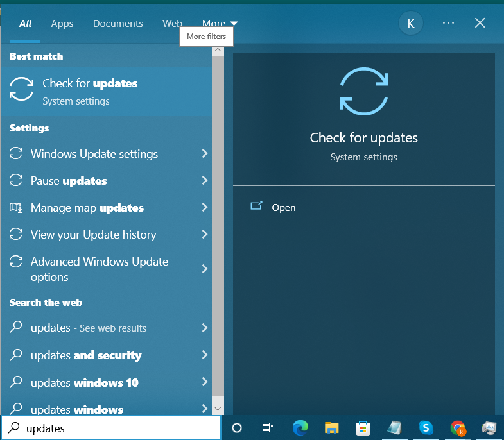Click the scrollbar up arrow in results
This screenshot has width=504, height=440.
pyautogui.click(x=218, y=50)
